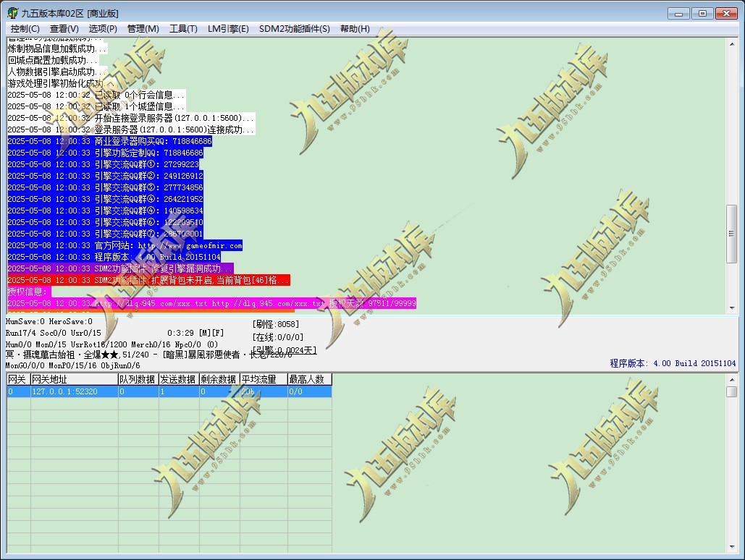Image resolution: width=745 pixels, height=560 pixels.
Task: Click the log panel scroll-up arrow
Action: pyautogui.click(x=732, y=44)
